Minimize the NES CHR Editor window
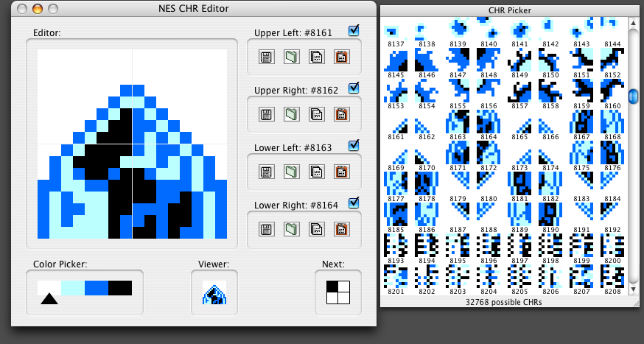This screenshot has width=644, height=344. pyautogui.click(x=38, y=8)
